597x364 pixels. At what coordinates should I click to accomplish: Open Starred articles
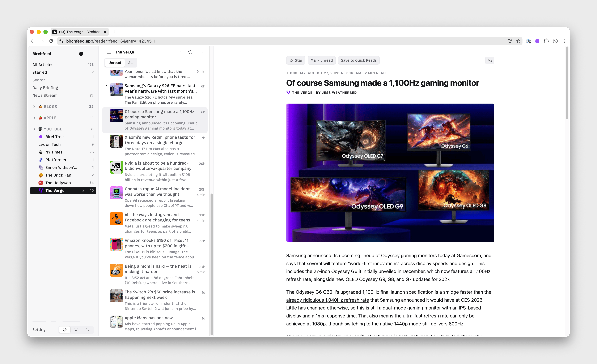[x=63, y=72]
